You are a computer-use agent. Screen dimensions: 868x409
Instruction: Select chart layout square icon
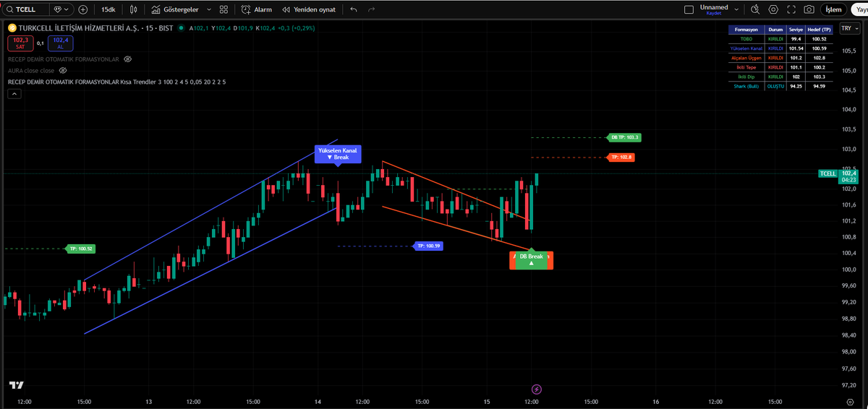(689, 9)
